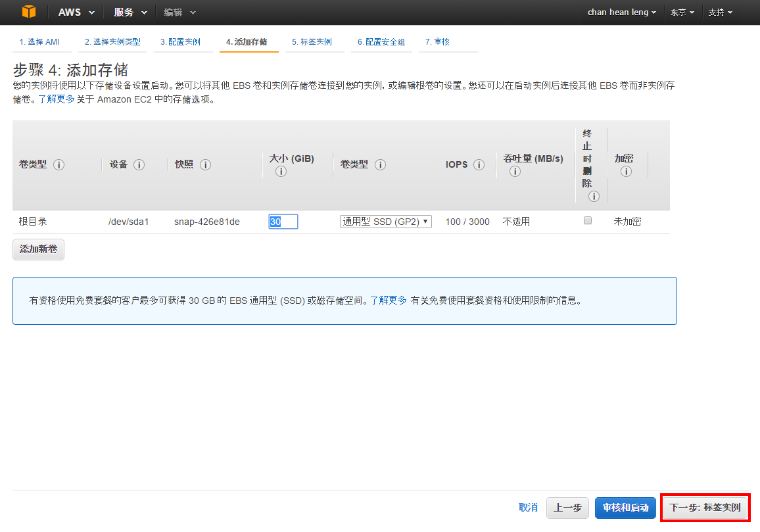Select the 100 / 3000 IOPS value

467,222
